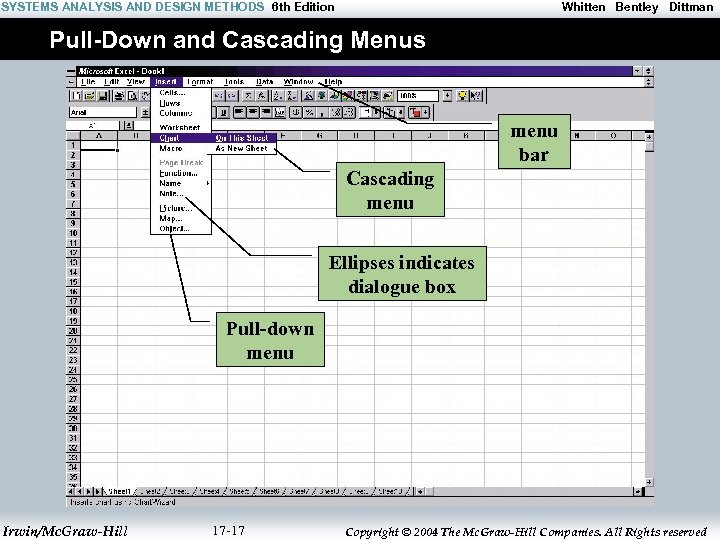Click the vertical scrollbar down arrow
Screen dimensions: 720x540
click(x=649, y=482)
